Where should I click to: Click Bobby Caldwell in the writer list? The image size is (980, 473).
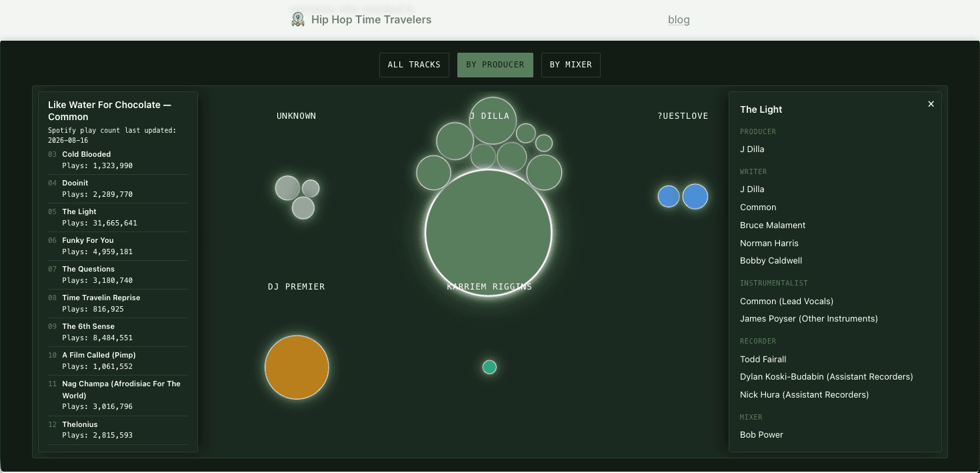(x=771, y=261)
